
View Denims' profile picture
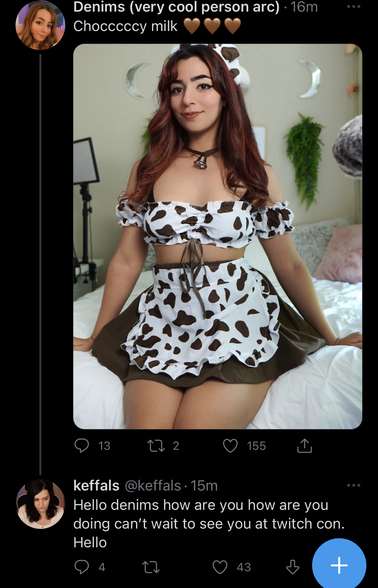(x=40, y=25)
